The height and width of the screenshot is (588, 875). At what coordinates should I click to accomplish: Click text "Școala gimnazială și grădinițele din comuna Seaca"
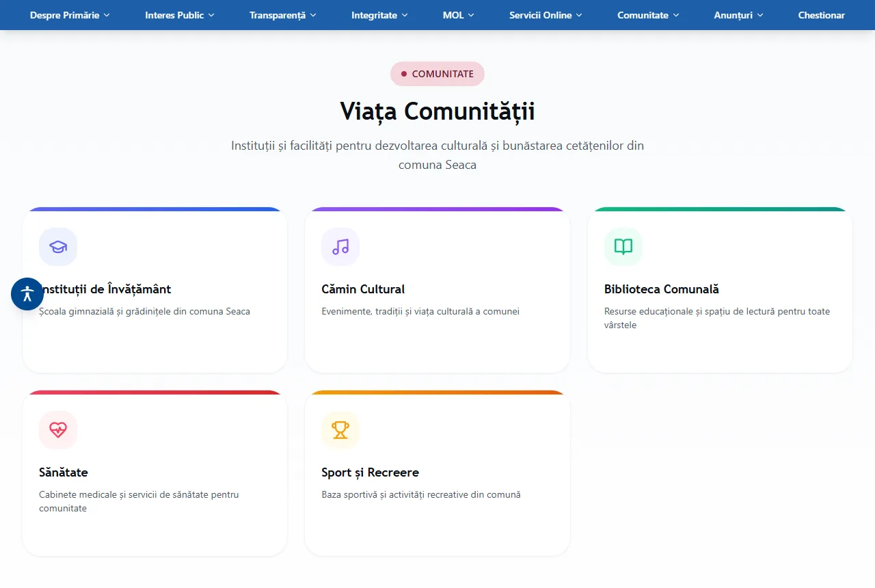(x=144, y=312)
